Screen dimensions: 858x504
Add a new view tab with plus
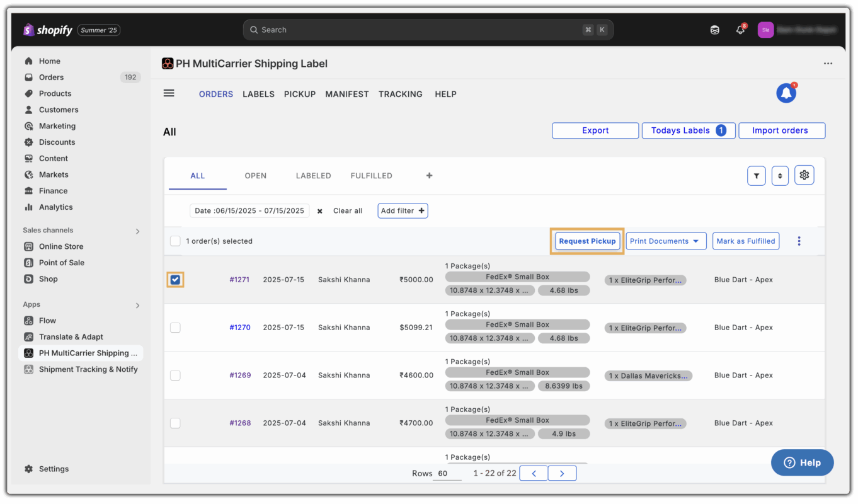429,176
